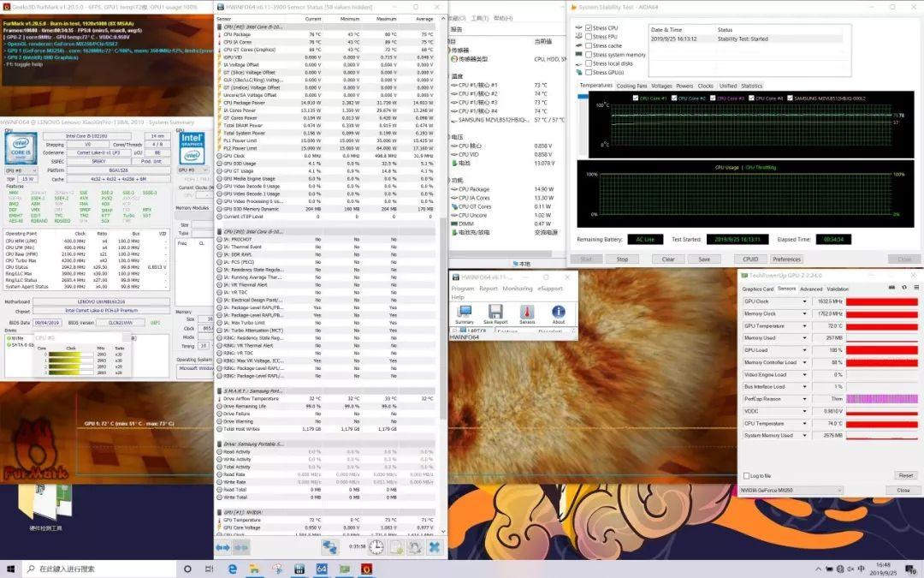
Task: Click the GPU-Z screenshot camera icon
Action: coord(891,288)
